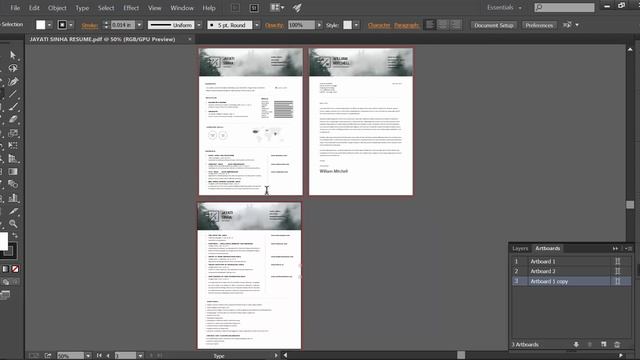Create a new artboard in Artboards panel
Screen dimensions: 640x360
pyautogui.click(x=603, y=344)
